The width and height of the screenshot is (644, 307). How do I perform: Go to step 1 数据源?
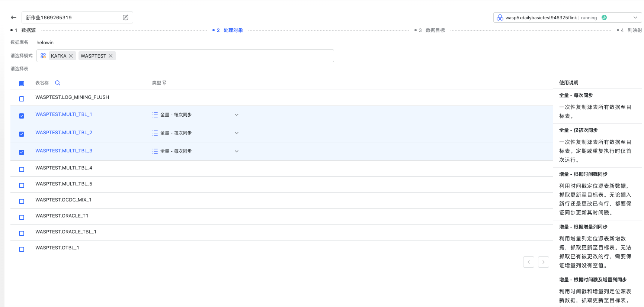23,30
